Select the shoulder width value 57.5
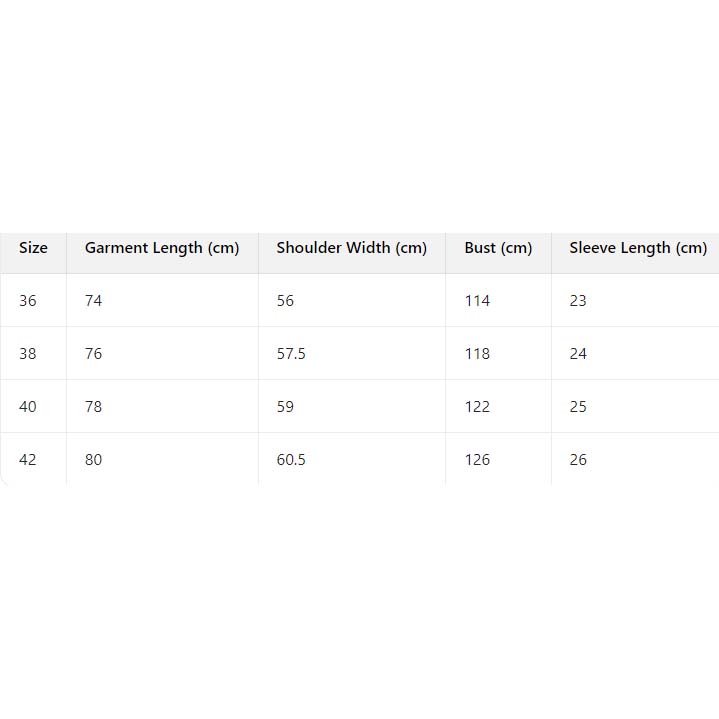719x719 pixels. (x=291, y=354)
